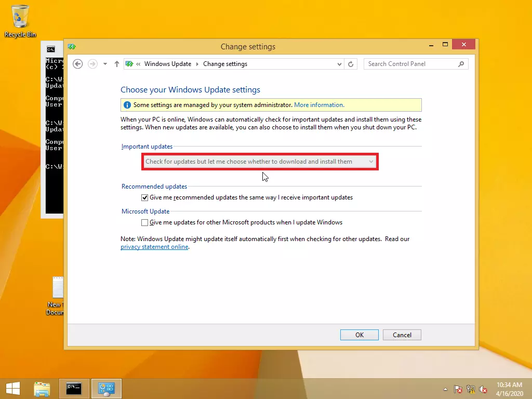Screen dimensions: 532x399
Task: Click the Windows Update icon in address bar
Action: coord(129,64)
